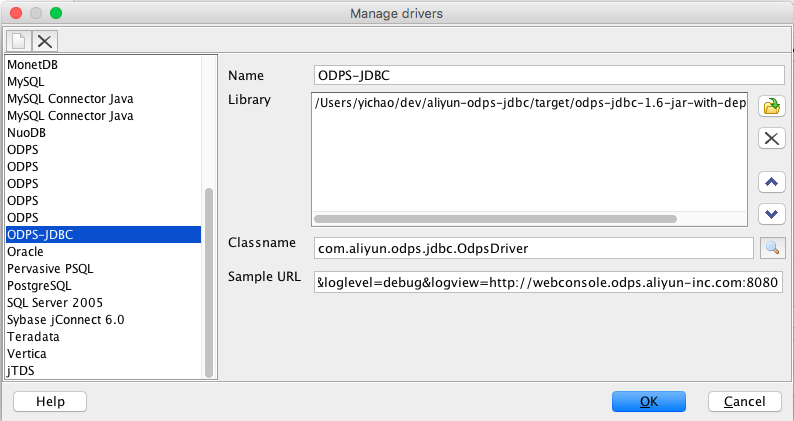Cancel the Manage drivers dialog
794x421 pixels.
click(x=744, y=401)
